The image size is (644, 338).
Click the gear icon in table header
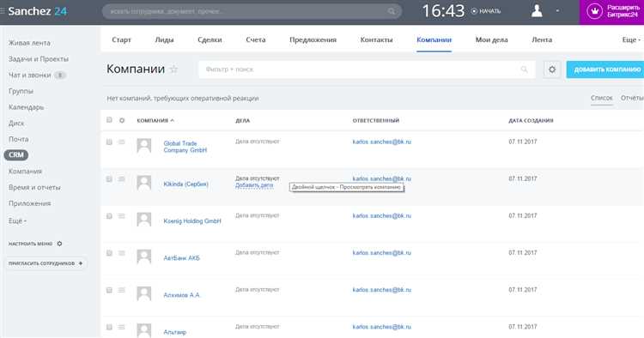(122, 120)
